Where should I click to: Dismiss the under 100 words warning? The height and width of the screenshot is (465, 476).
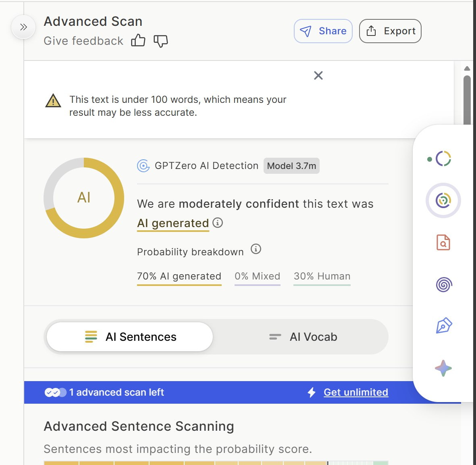click(318, 75)
